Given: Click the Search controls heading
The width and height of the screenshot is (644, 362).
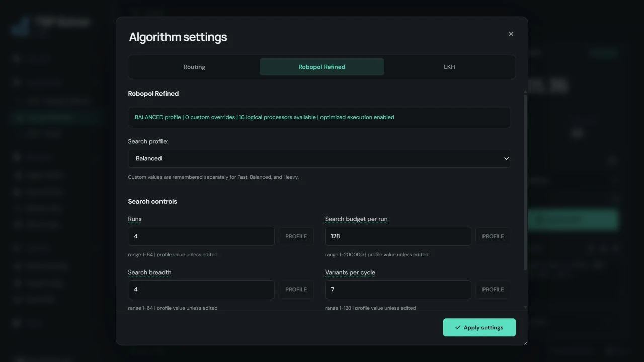Looking at the screenshot, I should coord(152,201).
